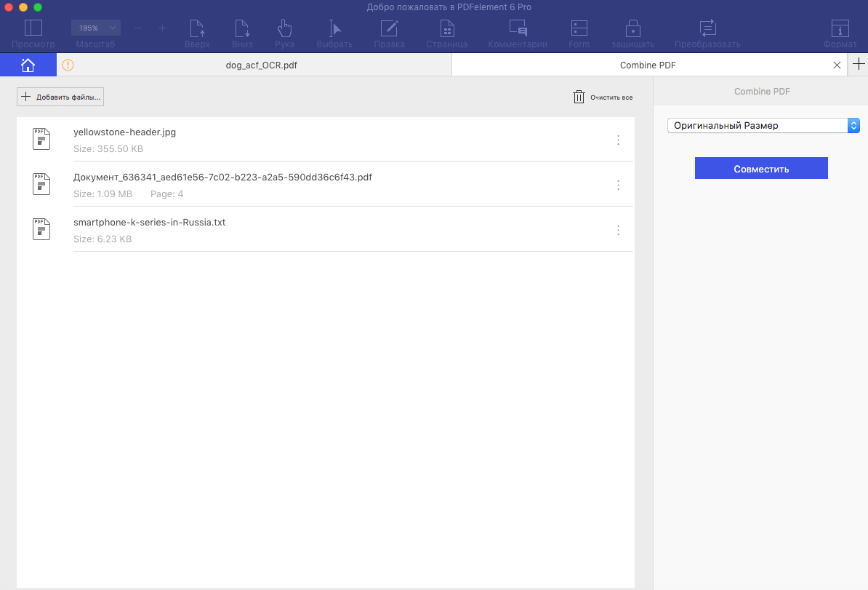Click the orange warning icon on tab

(x=68, y=65)
